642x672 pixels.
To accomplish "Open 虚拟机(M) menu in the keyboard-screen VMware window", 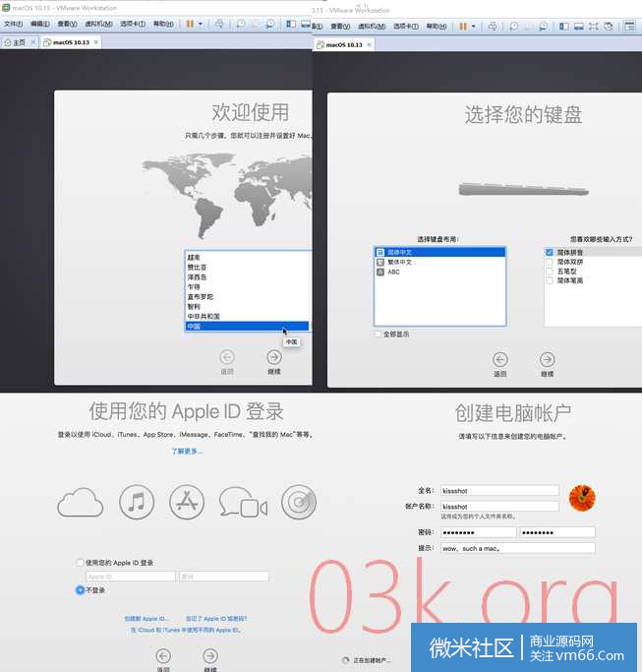I will (372, 27).
